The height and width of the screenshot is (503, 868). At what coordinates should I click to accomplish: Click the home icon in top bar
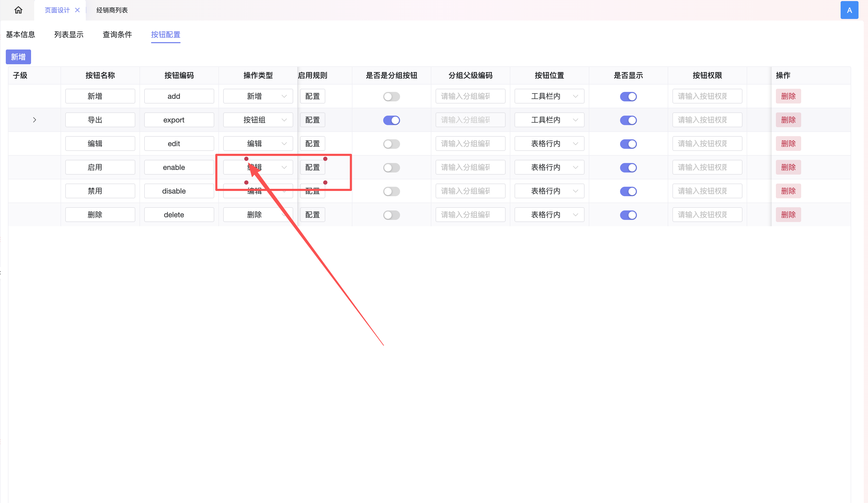click(18, 10)
